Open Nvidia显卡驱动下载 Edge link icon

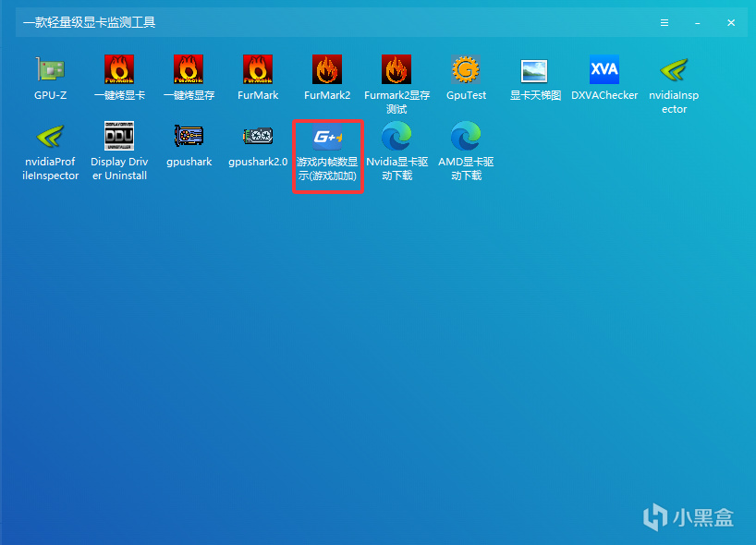(396, 137)
